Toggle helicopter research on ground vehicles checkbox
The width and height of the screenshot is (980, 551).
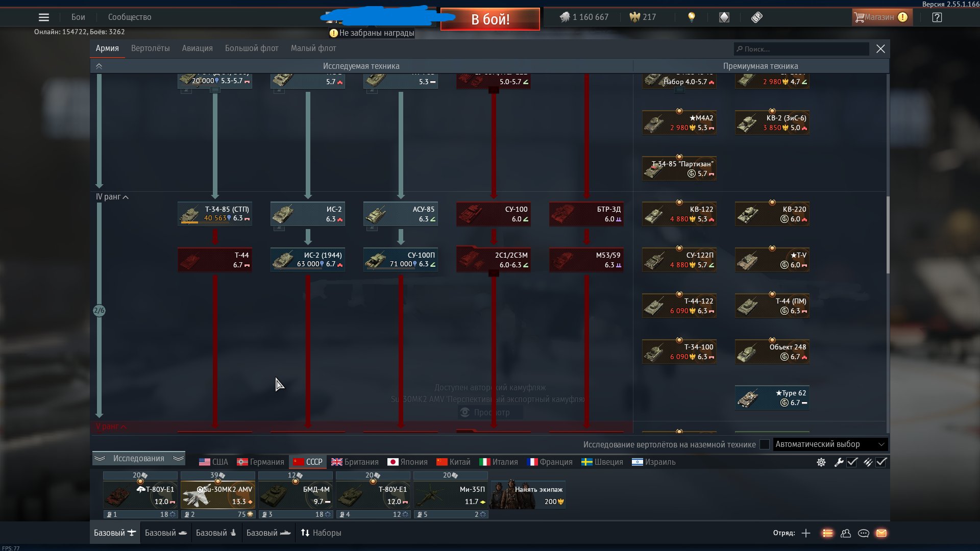(764, 444)
